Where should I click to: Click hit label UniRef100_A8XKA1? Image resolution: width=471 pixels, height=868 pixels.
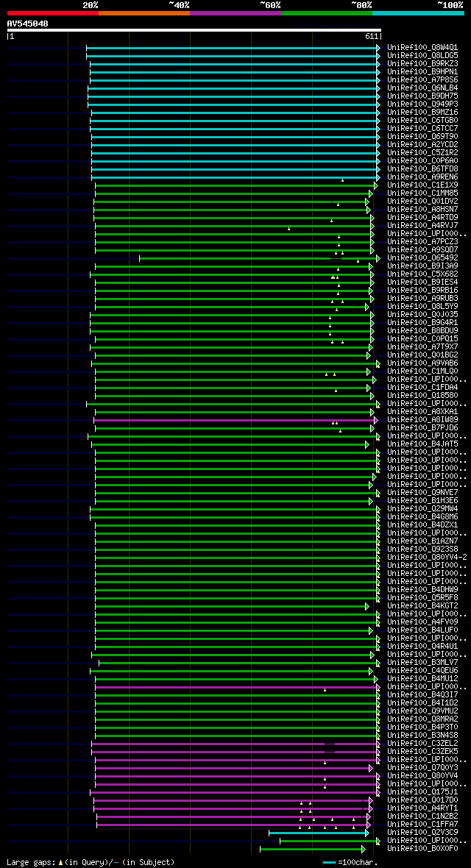coord(422,411)
